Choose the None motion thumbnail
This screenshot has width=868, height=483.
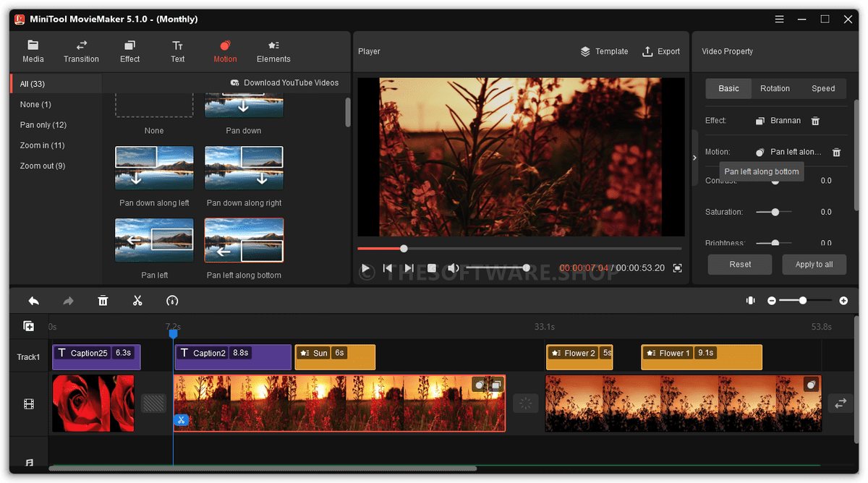(154, 106)
